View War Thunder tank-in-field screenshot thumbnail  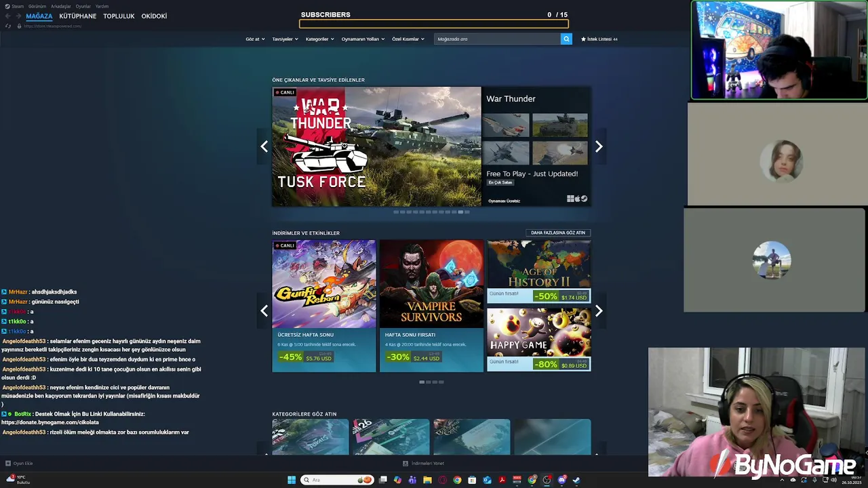(x=560, y=125)
